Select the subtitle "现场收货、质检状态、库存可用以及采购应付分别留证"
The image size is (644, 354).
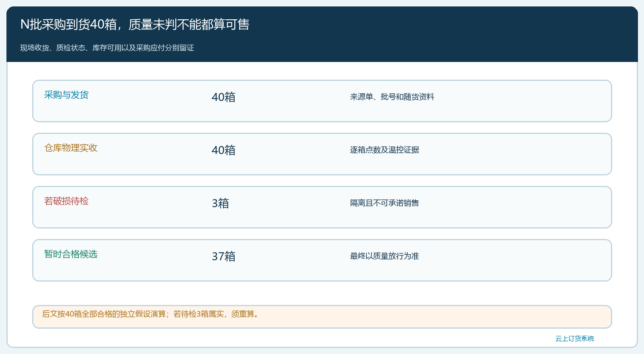[x=107, y=48]
